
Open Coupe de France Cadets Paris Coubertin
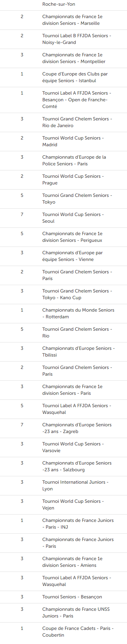point(63,632)
